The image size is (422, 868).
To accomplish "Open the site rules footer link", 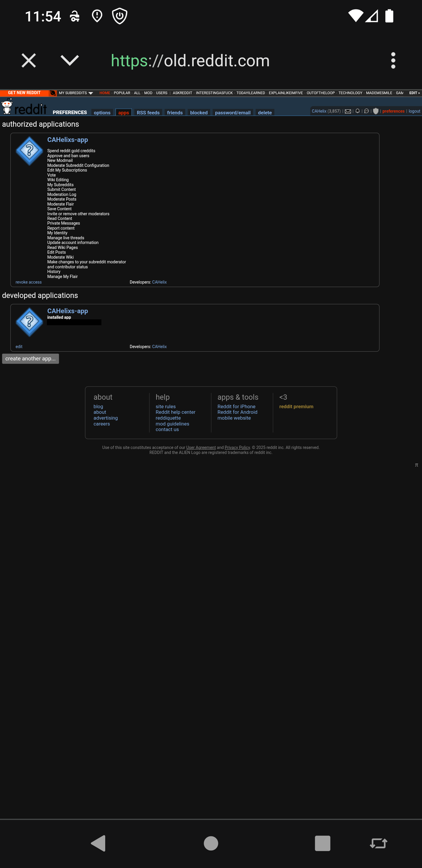I will pyautogui.click(x=165, y=406).
